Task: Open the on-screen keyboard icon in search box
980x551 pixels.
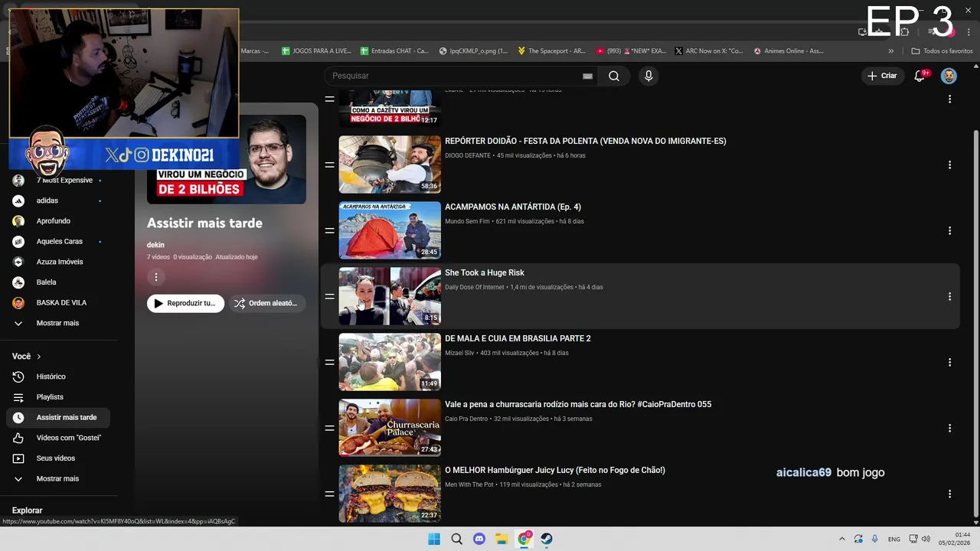Action: click(x=587, y=76)
